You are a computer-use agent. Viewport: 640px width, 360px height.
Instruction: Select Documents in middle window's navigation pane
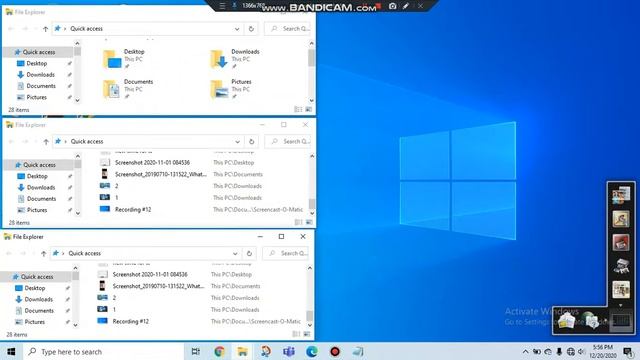(41, 199)
